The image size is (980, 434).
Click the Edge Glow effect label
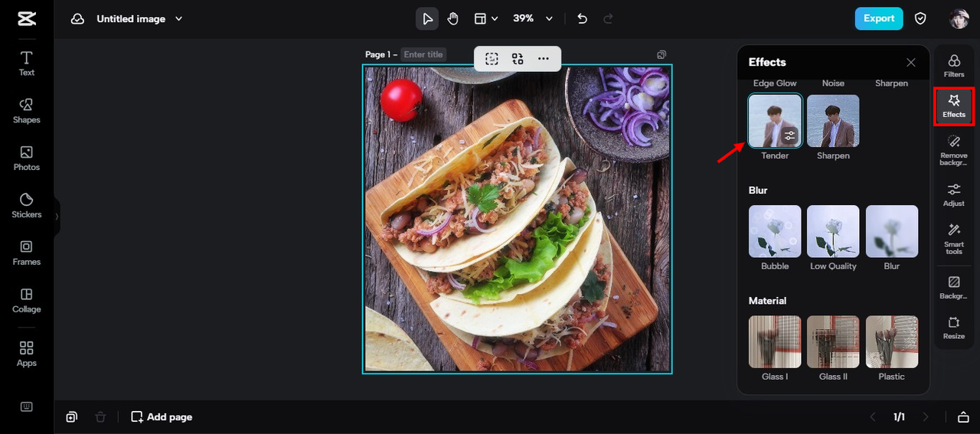pos(775,83)
